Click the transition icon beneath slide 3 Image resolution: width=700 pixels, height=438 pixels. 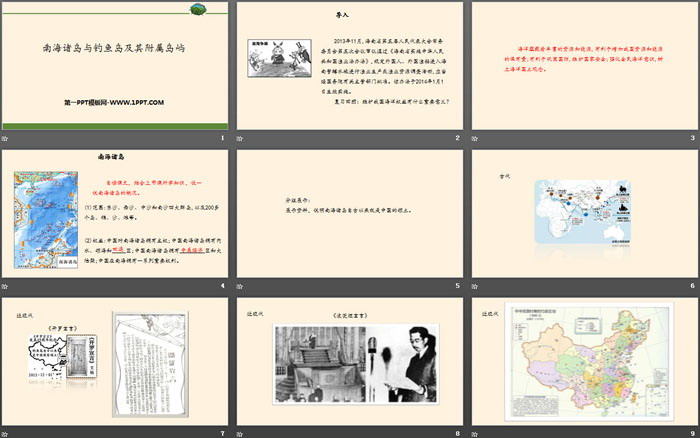click(475, 137)
